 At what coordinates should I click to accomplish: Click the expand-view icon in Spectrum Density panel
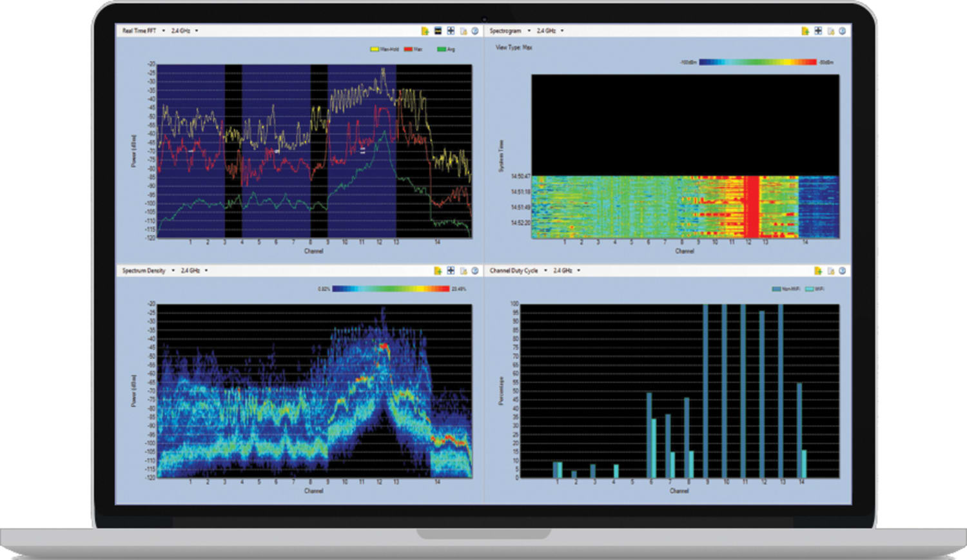click(451, 271)
